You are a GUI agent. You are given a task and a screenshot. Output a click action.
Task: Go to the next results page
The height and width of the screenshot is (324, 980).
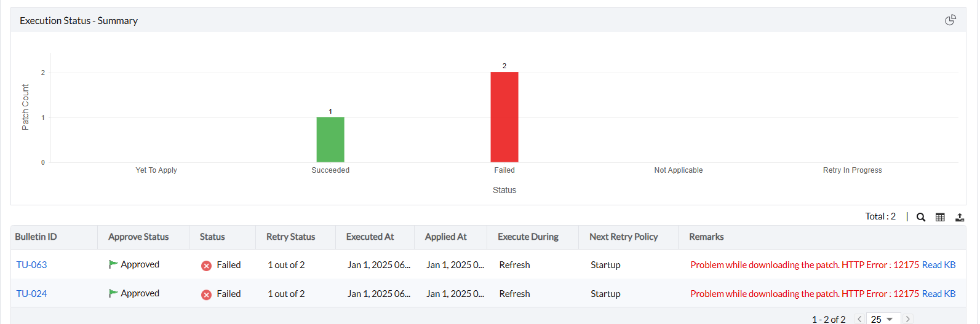[907, 319]
